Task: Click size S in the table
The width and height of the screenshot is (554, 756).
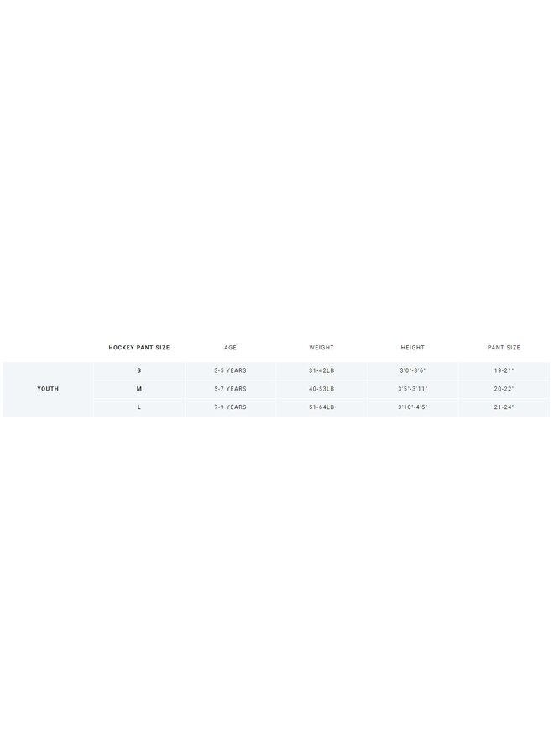Action: (x=139, y=370)
